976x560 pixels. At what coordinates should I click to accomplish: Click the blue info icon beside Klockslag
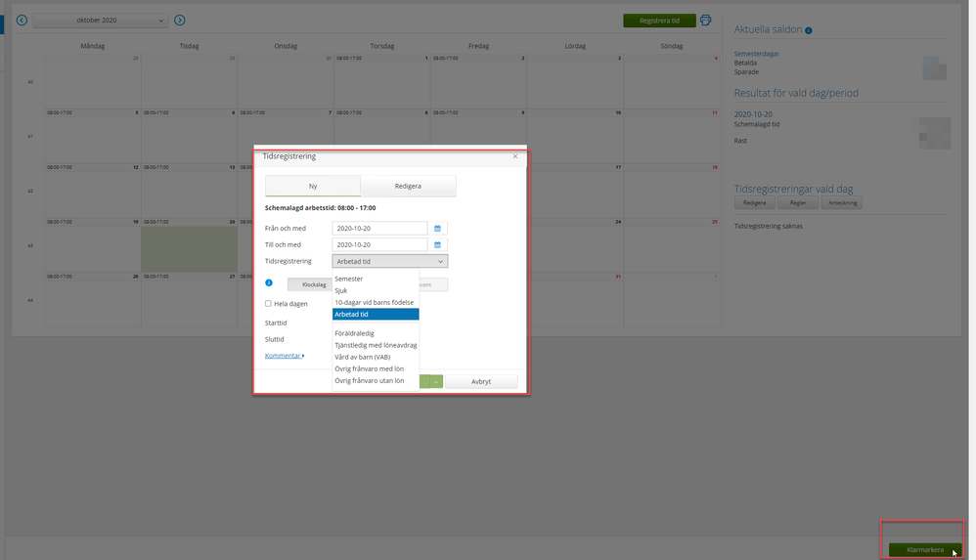(269, 282)
